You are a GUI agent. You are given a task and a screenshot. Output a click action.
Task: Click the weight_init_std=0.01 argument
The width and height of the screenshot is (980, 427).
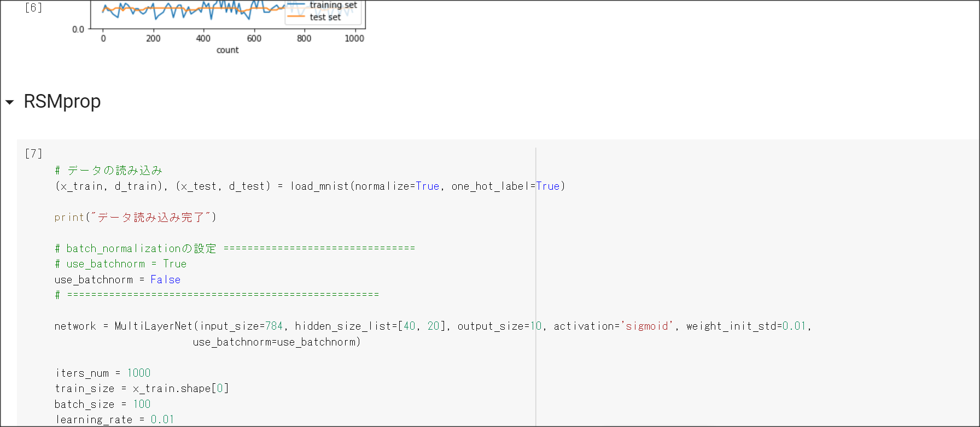pos(746,326)
